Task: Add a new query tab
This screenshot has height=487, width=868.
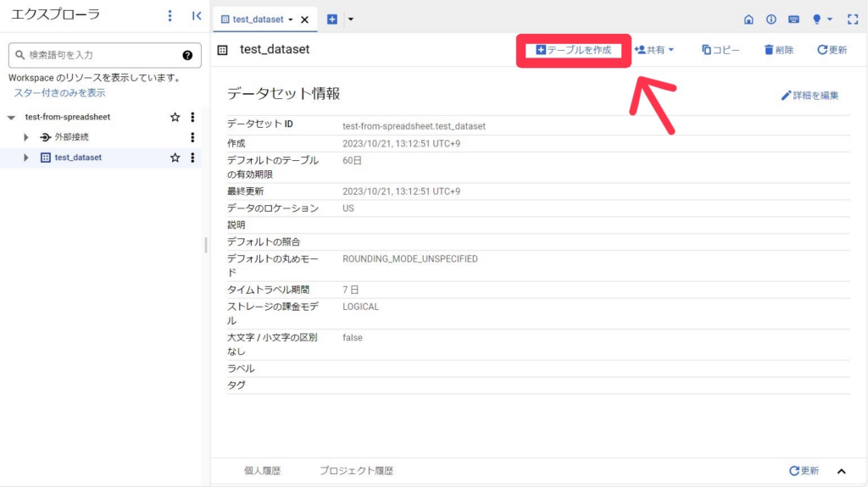Action: tap(332, 19)
